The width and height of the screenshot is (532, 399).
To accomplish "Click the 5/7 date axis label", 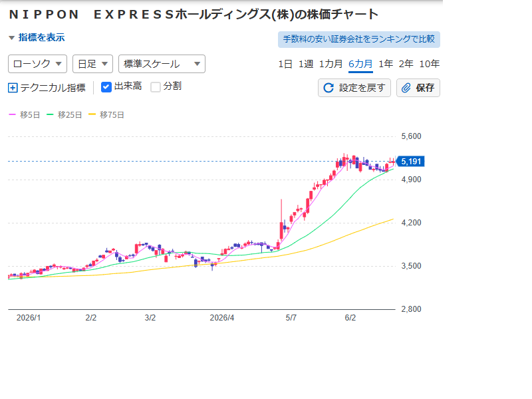I will coord(291,318).
